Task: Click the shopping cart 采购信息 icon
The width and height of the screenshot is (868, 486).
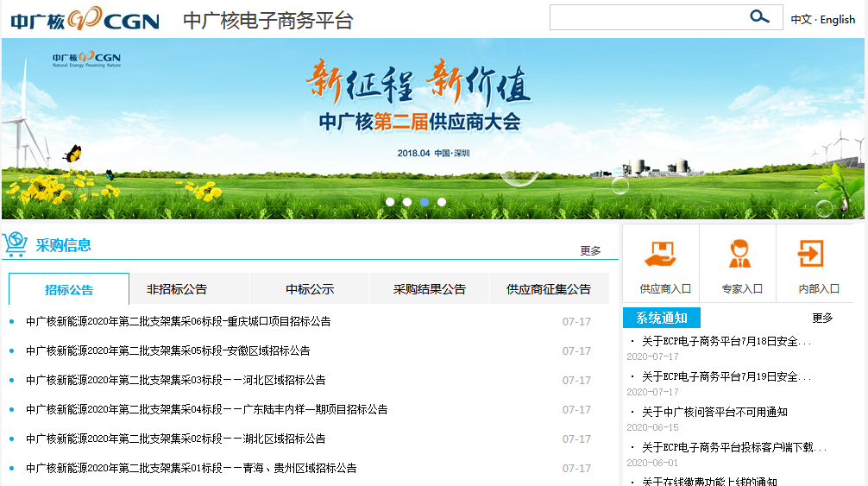Action: 15,244
